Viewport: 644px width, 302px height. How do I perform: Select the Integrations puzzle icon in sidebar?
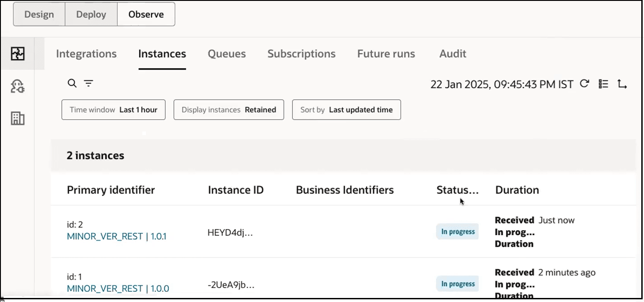pyautogui.click(x=18, y=53)
